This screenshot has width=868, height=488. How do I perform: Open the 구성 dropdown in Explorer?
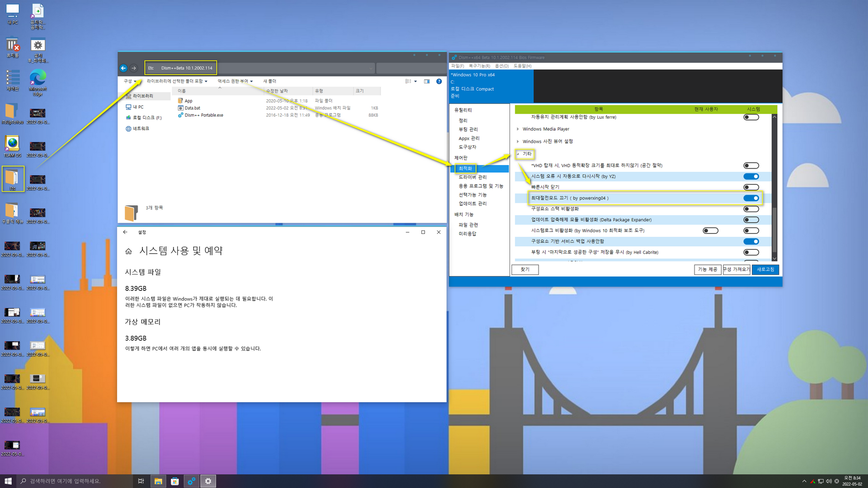[130, 81]
